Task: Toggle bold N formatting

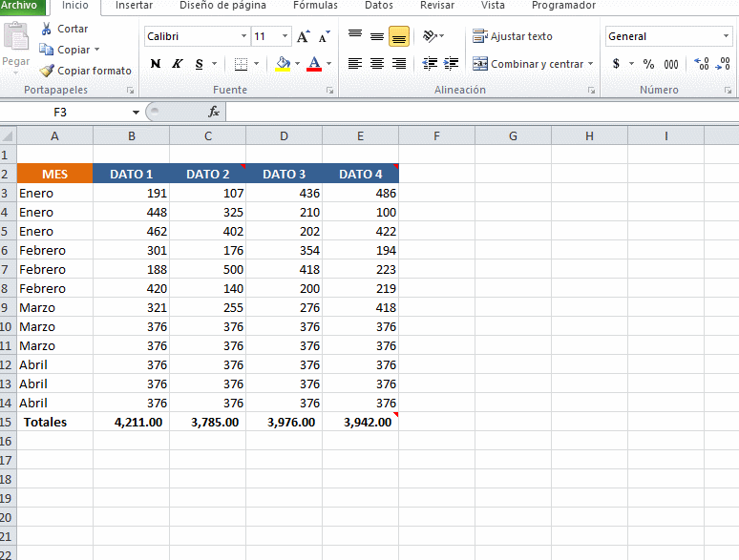Action: pos(156,64)
